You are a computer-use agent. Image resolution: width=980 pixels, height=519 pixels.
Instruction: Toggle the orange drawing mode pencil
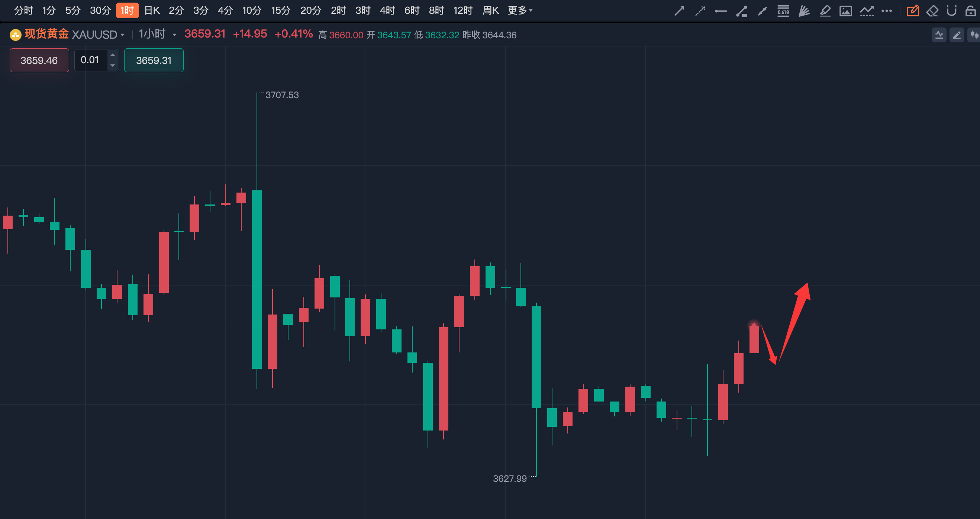pos(913,11)
